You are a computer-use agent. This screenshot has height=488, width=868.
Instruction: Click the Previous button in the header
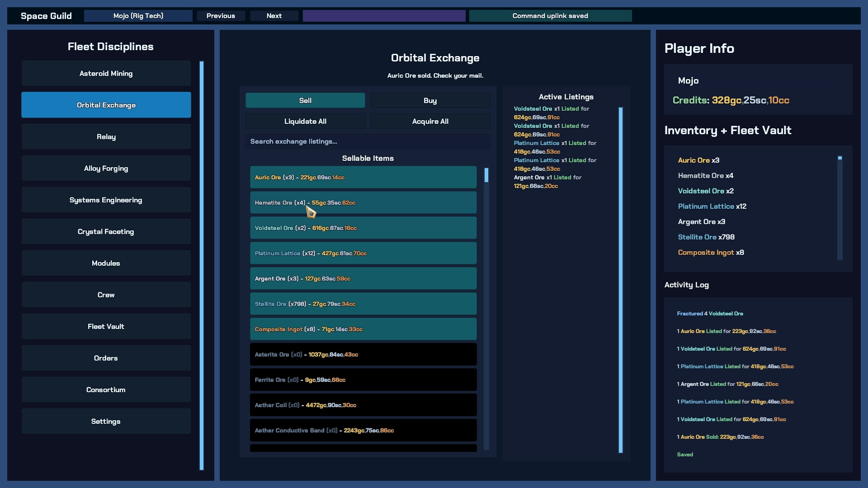tap(221, 15)
